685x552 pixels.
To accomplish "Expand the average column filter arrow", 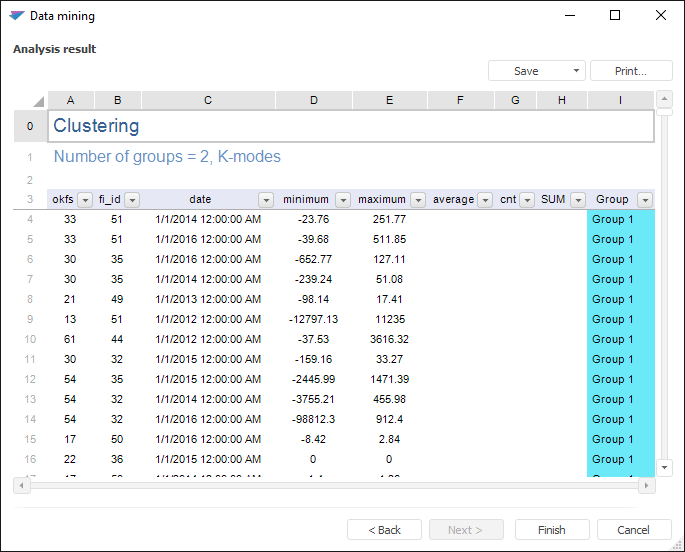I will pyautogui.click(x=485, y=200).
